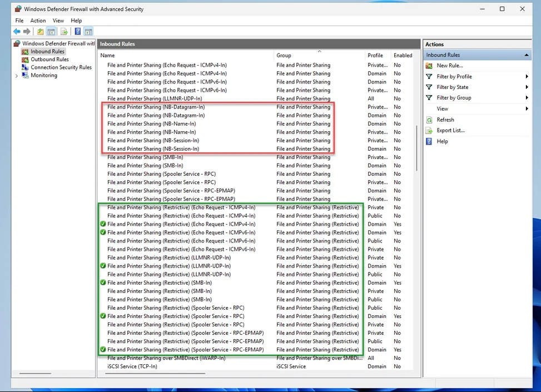Click the Up one level folder icon
Image resolution: width=541 pixels, height=392 pixels.
tap(41, 32)
